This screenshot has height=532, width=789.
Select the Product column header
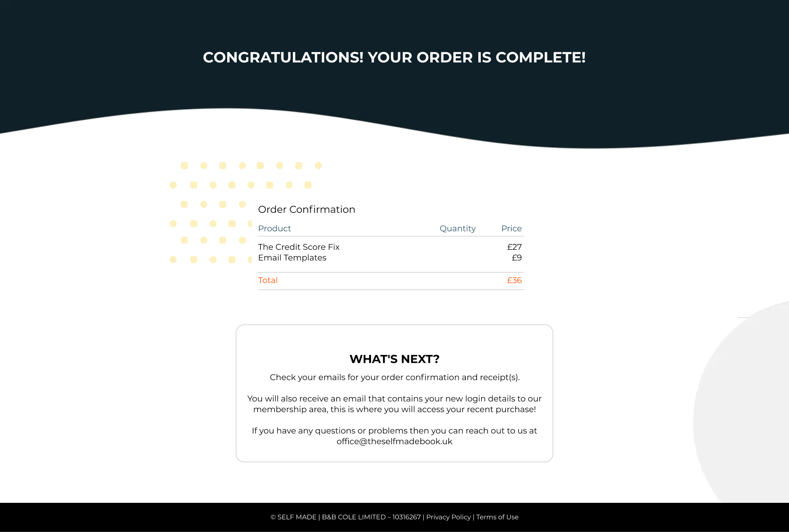click(x=274, y=228)
